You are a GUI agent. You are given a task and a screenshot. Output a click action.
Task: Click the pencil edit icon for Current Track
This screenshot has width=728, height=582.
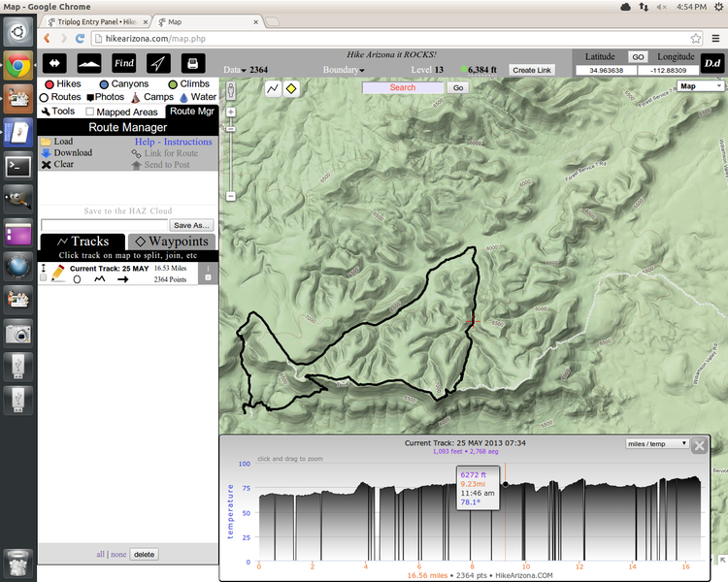(58, 273)
